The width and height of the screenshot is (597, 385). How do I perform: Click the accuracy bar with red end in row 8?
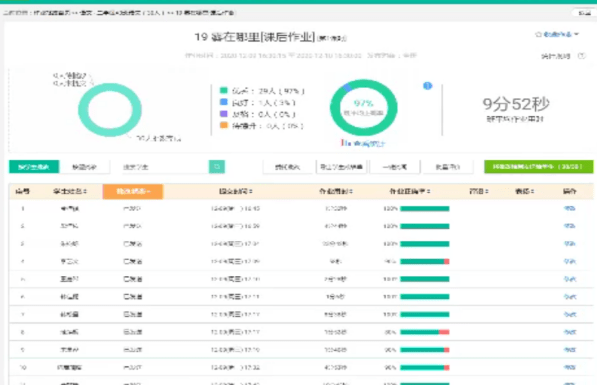425,332
